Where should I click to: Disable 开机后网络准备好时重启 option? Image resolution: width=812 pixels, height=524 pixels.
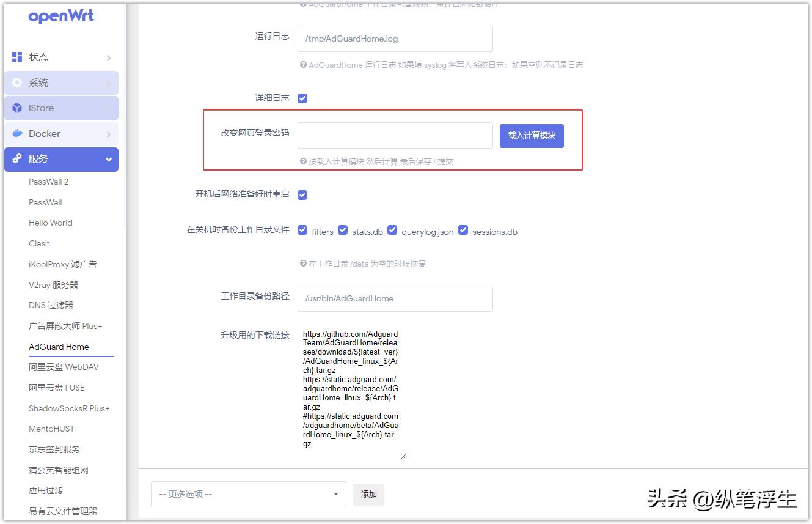tap(302, 194)
